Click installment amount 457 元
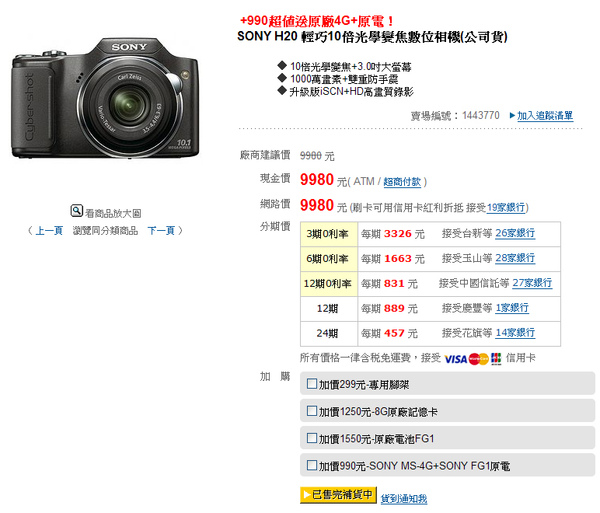 (x=401, y=334)
